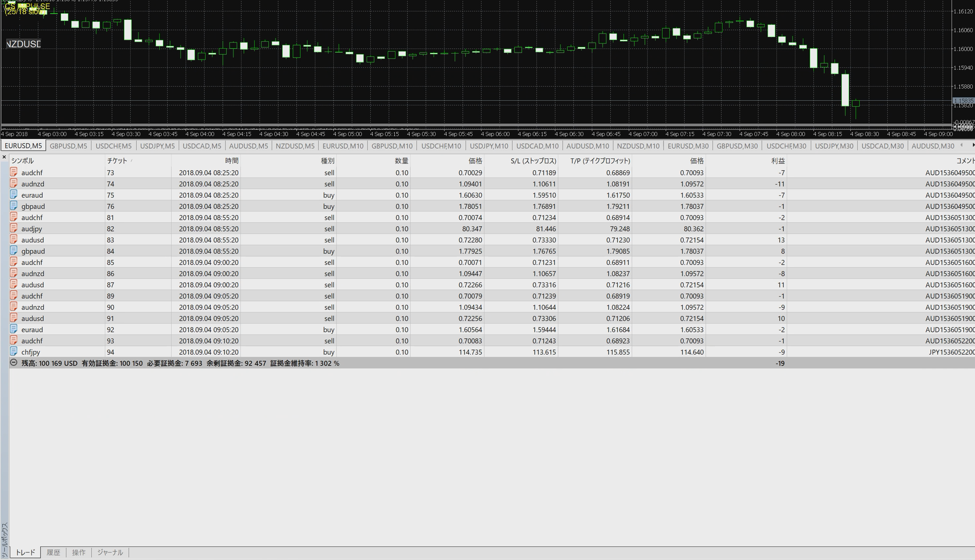Screen dimensions: 975x560
Task: Click the buy order icon for gbpaud ticket 76
Action: pos(14,206)
